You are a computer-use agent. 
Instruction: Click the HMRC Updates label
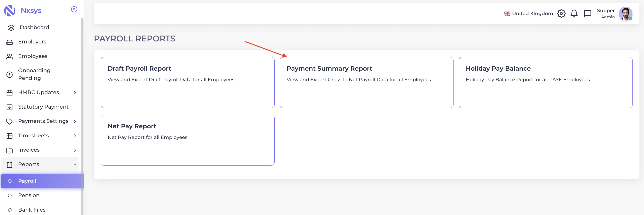[39, 93]
